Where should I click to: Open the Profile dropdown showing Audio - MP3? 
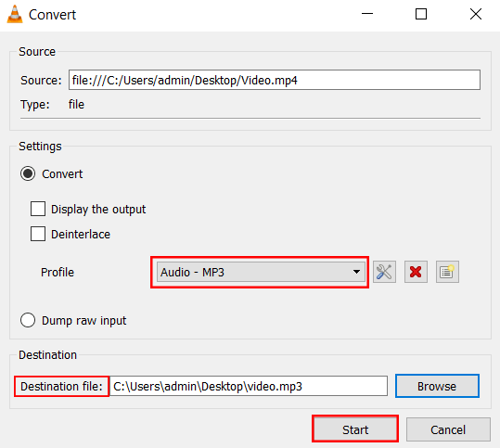click(x=261, y=272)
